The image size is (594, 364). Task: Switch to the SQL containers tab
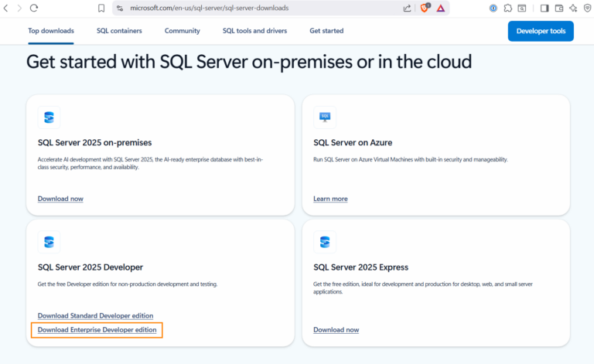pyautogui.click(x=119, y=31)
